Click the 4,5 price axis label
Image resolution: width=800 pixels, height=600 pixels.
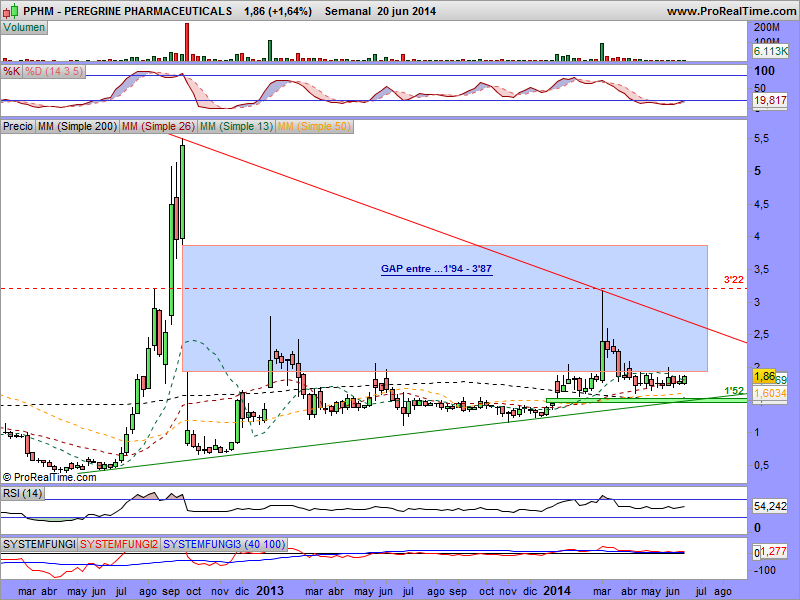coord(763,204)
